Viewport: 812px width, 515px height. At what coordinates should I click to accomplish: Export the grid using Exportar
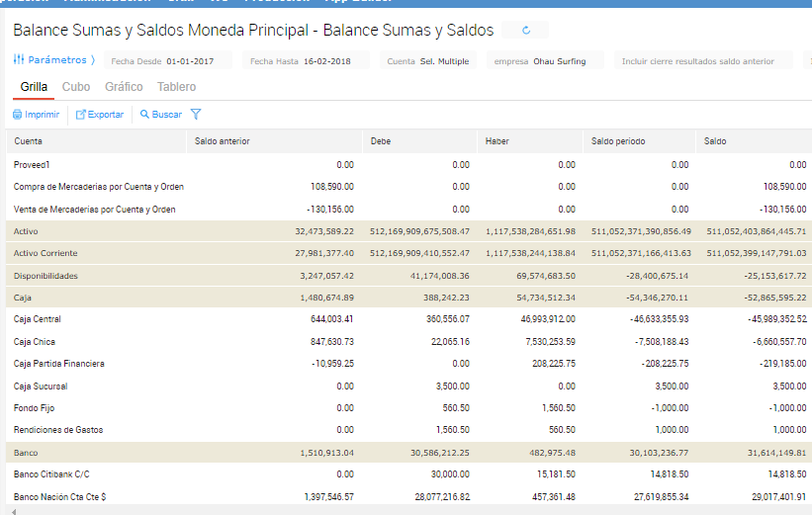pyautogui.click(x=100, y=115)
